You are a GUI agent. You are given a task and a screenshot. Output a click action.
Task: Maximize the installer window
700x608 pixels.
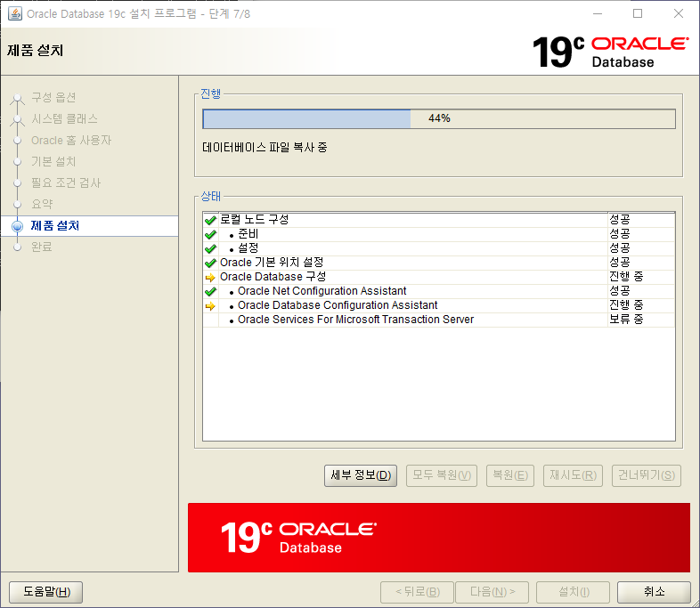(x=638, y=14)
